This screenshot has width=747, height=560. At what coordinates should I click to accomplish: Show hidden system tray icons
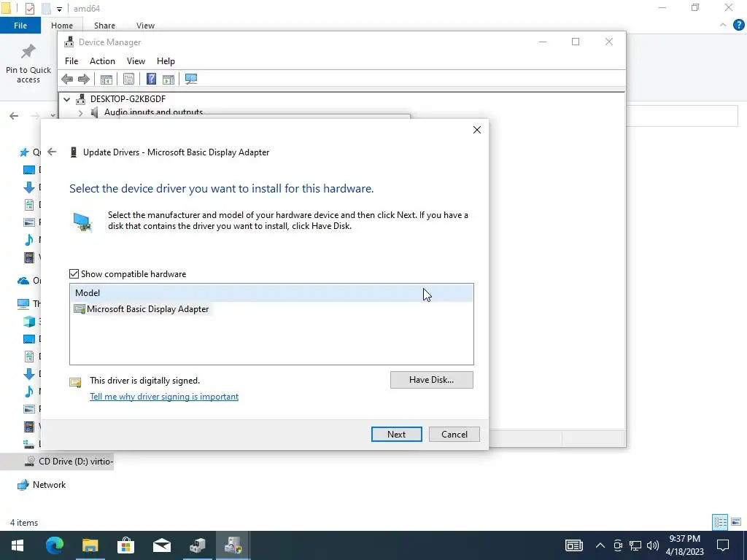[600, 545]
